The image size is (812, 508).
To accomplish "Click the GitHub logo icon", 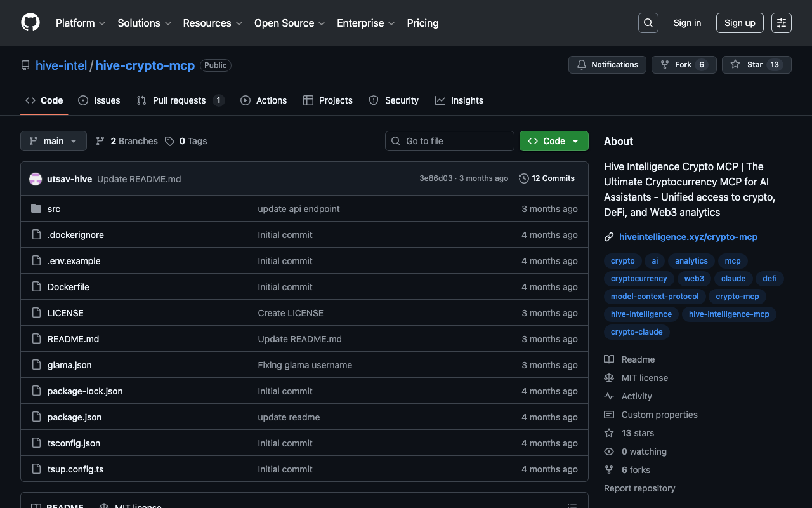I will tap(30, 23).
